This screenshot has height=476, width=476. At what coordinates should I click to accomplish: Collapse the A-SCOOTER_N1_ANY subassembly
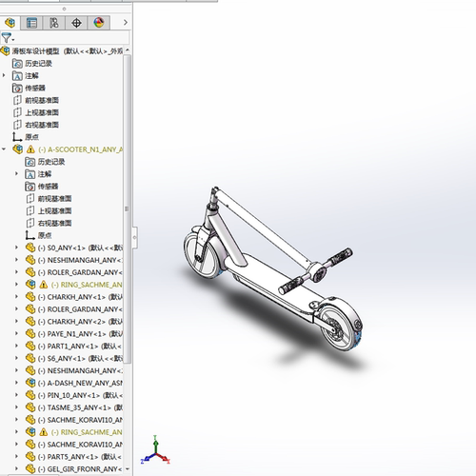click(x=4, y=149)
